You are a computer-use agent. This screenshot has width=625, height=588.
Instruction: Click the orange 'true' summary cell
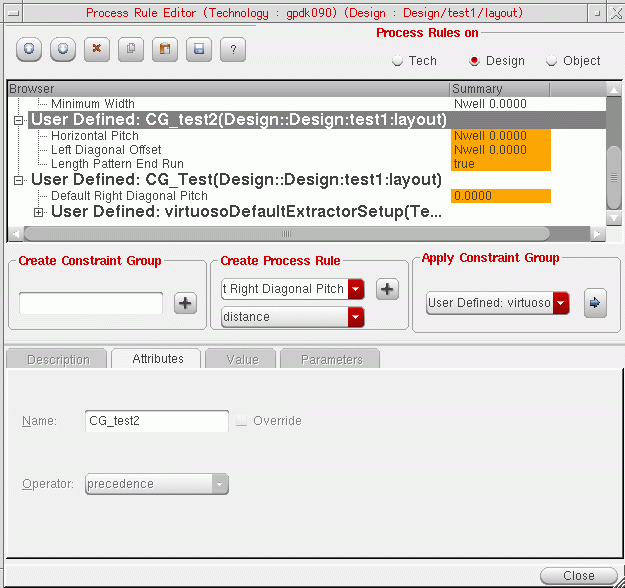coord(501,164)
